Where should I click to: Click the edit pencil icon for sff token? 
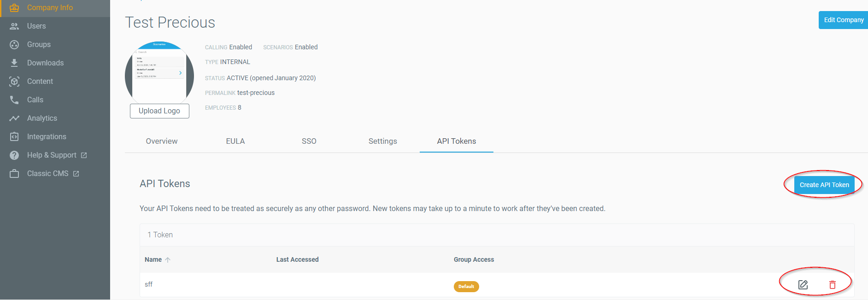(x=803, y=285)
